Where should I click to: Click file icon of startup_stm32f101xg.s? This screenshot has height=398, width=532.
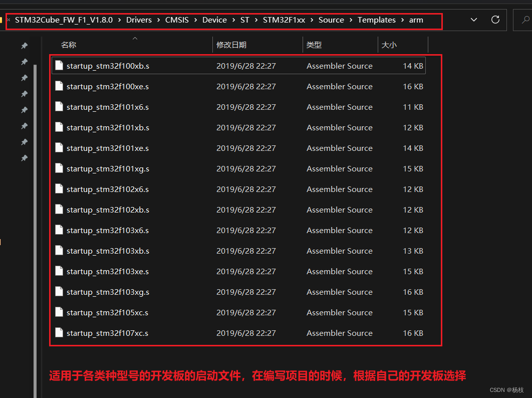point(59,168)
